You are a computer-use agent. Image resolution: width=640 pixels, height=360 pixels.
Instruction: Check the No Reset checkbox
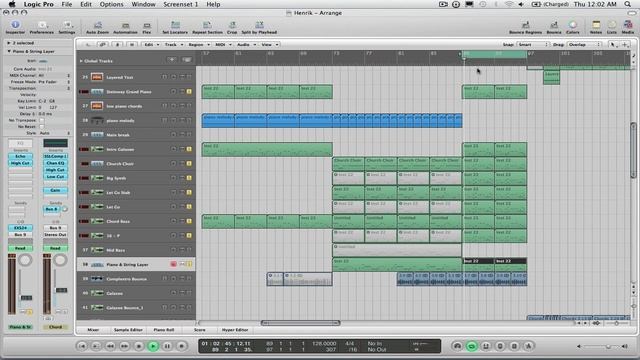42,127
